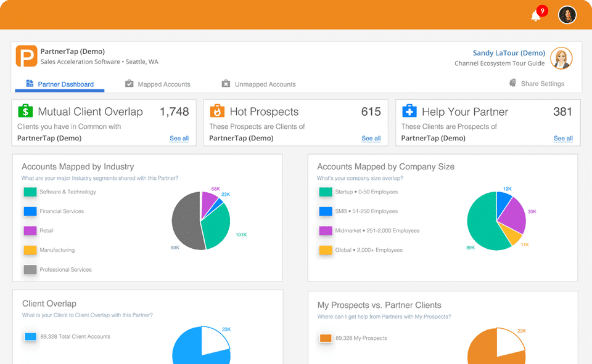
Task: Click the blue medical kit Help Your Partner icon
Action: 409,111
